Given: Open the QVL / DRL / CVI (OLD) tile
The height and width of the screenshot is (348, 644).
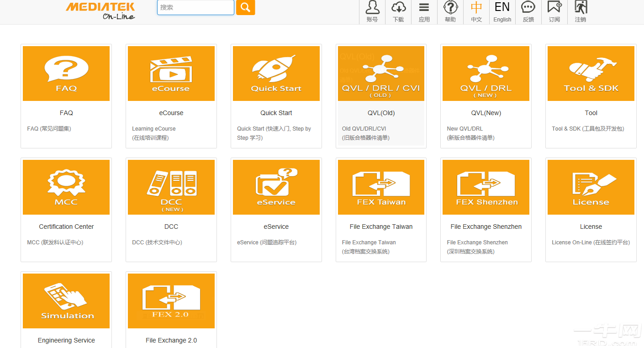Looking at the screenshot, I should coord(381,74).
